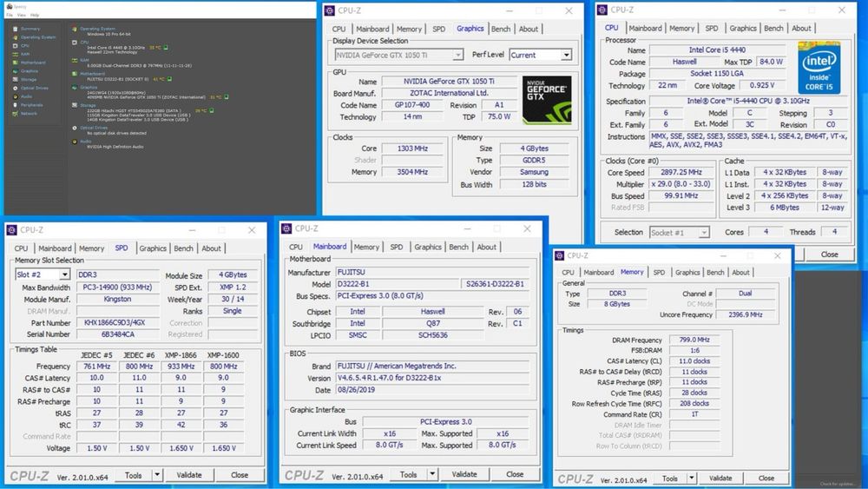
Task: Select Audio icon in Speccy sidebar
Action: 15,96
